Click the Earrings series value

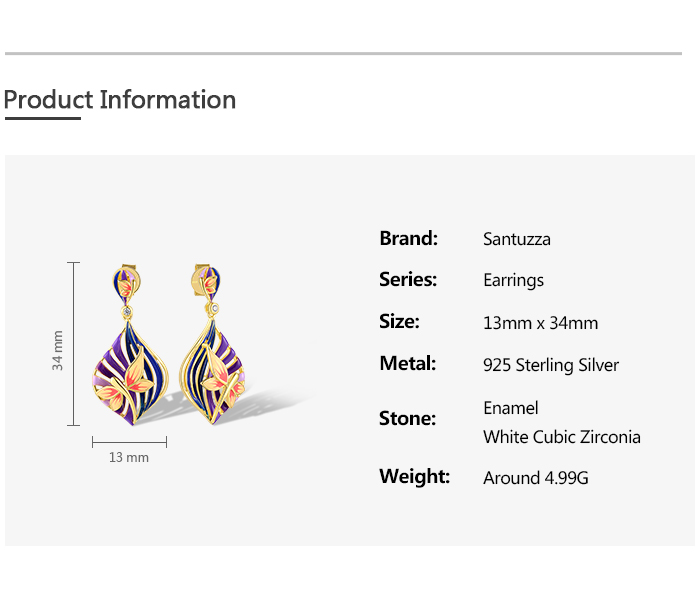(513, 281)
